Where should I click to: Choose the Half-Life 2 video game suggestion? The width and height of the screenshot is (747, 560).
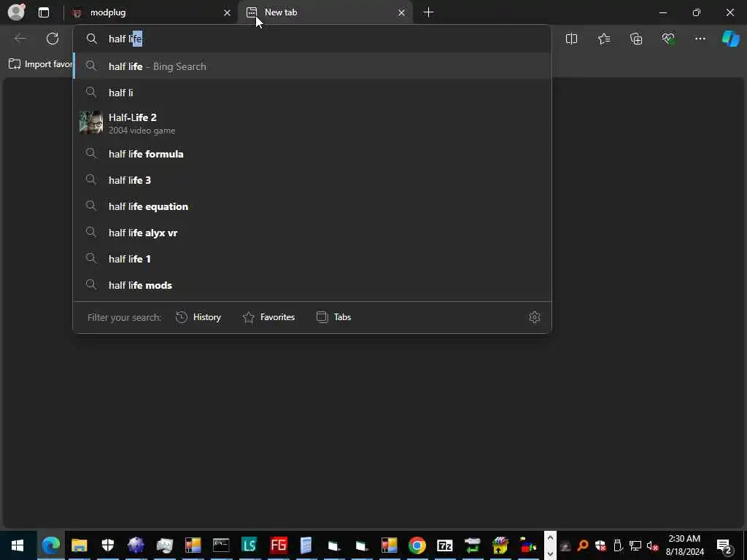[x=312, y=122]
